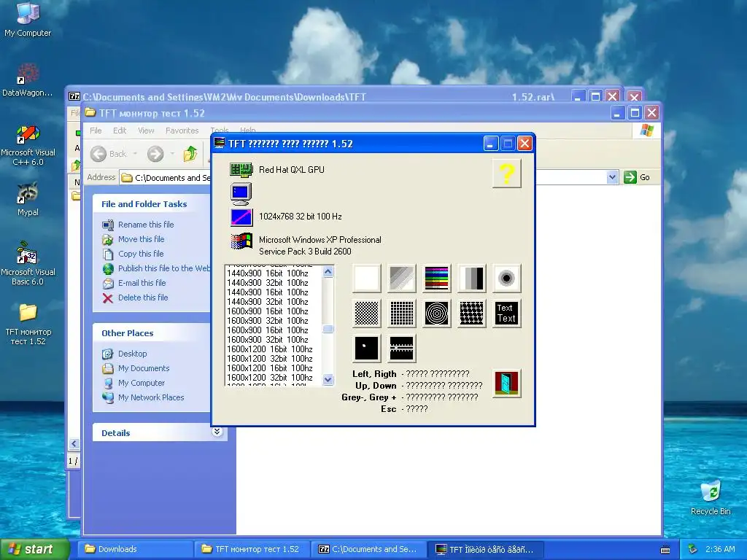The height and width of the screenshot is (560, 747).
Task: Open the grey vertical bars test
Action: [x=472, y=278]
